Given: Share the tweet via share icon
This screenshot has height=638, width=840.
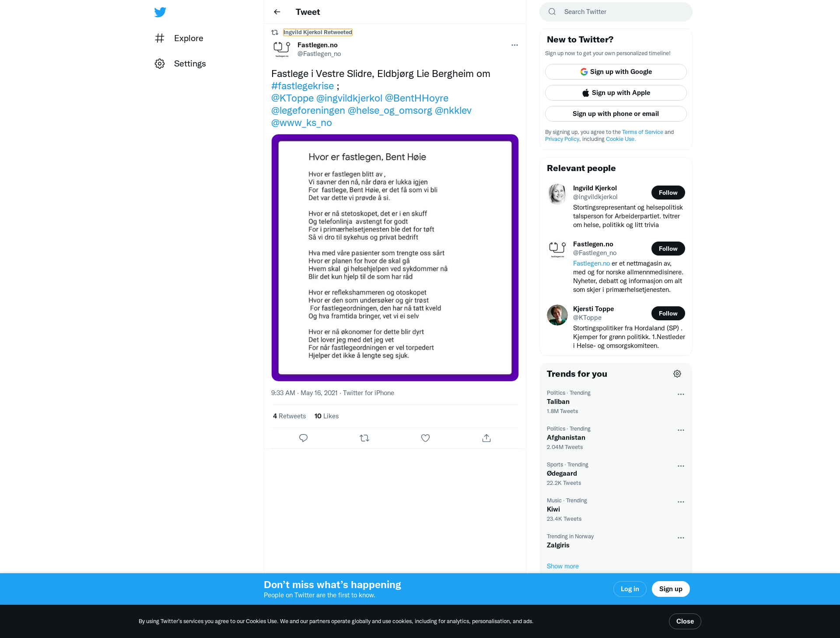Looking at the screenshot, I should pyautogui.click(x=486, y=438).
